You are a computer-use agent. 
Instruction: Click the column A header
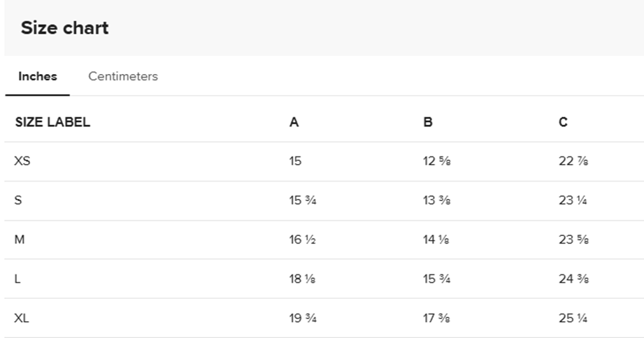coord(294,122)
